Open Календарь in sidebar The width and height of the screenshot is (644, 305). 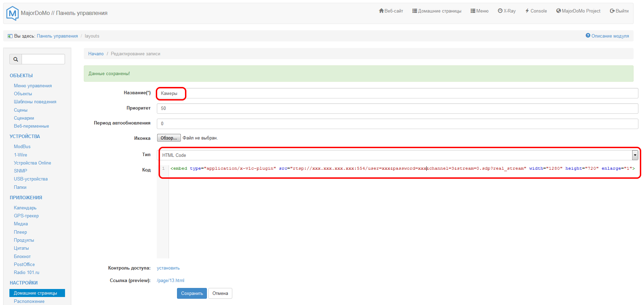25,208
